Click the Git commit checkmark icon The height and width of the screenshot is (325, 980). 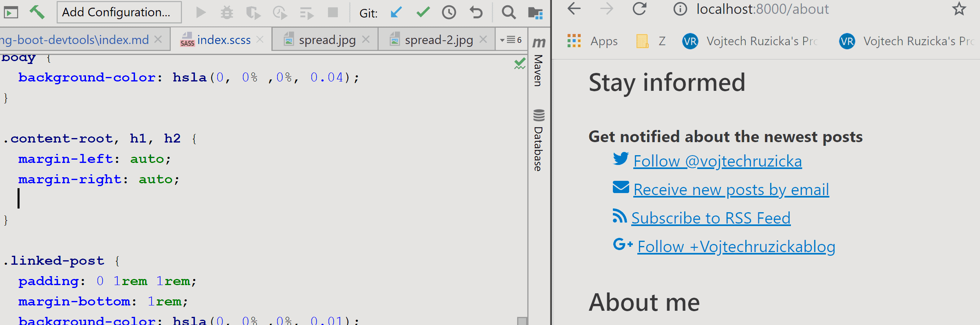[x=423, y=13]
